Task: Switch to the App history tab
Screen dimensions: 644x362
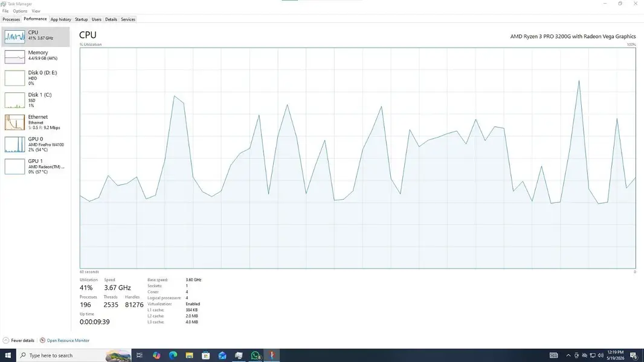Action: [x=61, y=19]
